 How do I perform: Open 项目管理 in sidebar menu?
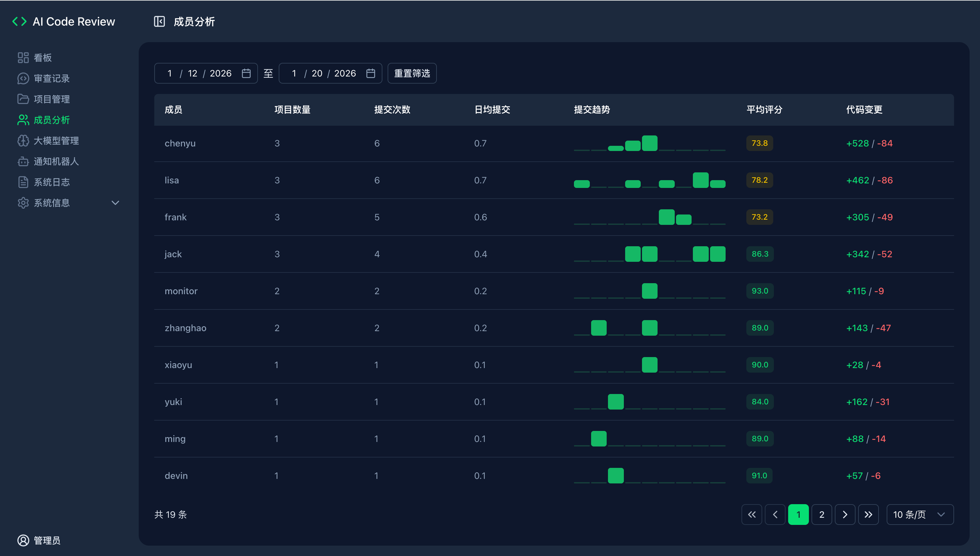tap(52, 99)
